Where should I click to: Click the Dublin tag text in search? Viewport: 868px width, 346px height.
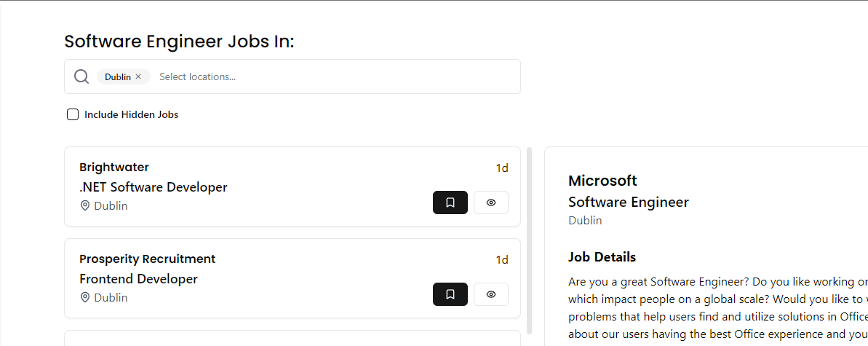(117, 76)
